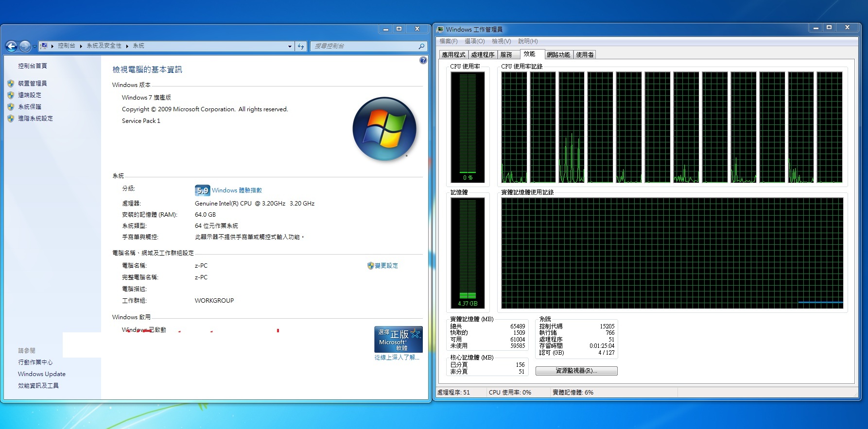Click the 實體記憶體: 6% status bar entry
The height and width of the screenshot is (429, 868).
coord(573,393)
